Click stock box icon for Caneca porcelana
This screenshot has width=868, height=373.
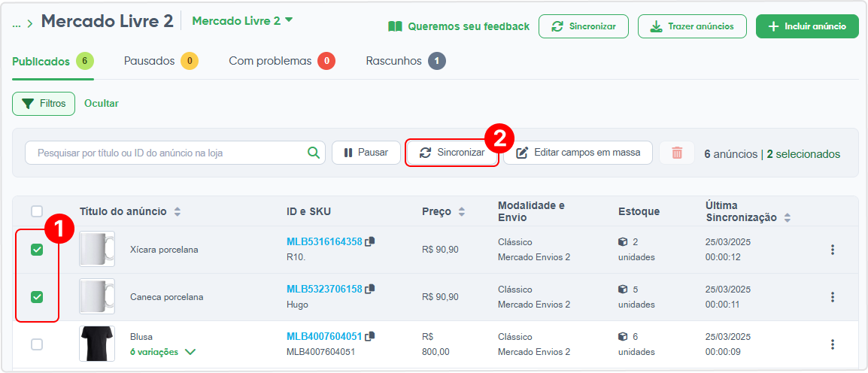[623, 290]
